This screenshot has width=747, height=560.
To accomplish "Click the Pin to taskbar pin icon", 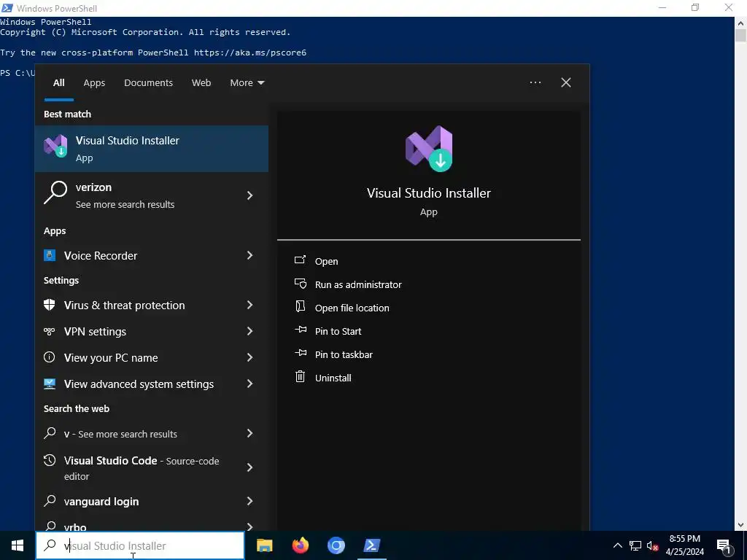I will 301,353.
